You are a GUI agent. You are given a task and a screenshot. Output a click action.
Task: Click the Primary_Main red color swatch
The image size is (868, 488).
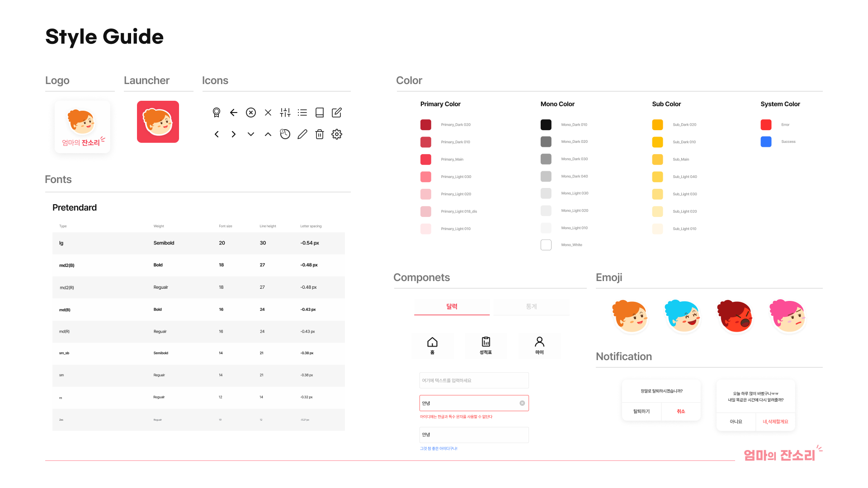pyautogui.click(x=426, y=160)
